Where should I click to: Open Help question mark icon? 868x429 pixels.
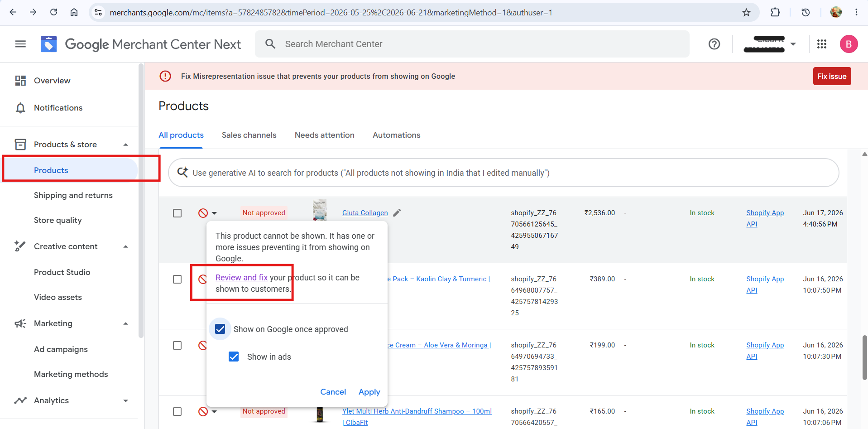714,44
